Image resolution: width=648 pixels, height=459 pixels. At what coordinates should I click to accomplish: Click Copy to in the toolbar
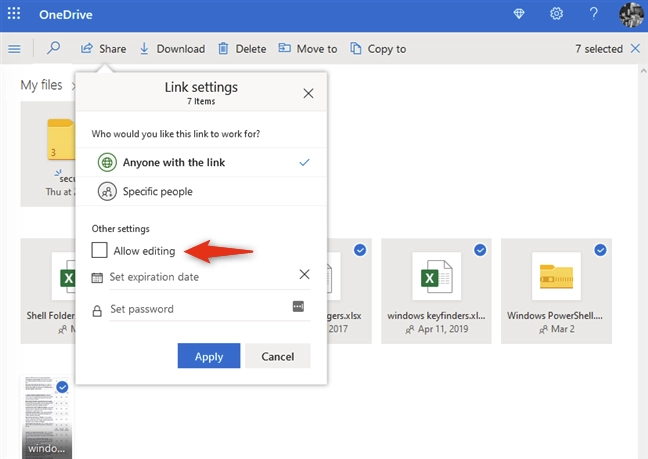pyautogui.click(x=378, y=49)
